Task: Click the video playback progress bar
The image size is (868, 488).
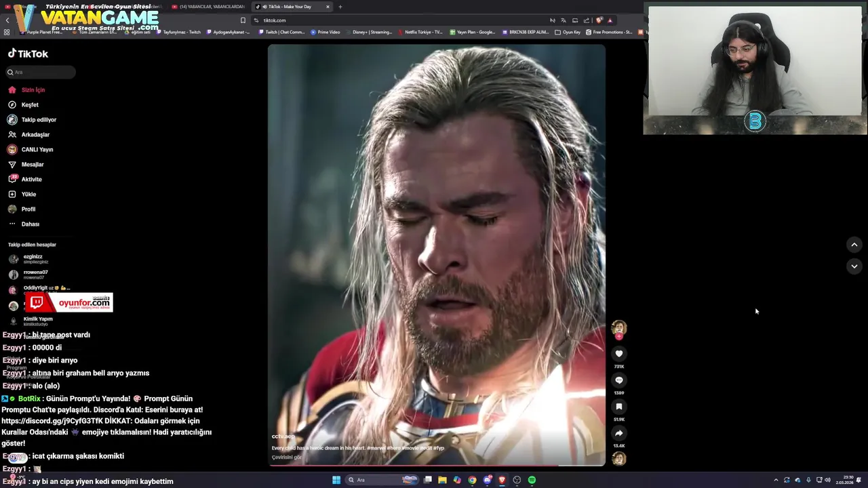Action: pos(437,465)
